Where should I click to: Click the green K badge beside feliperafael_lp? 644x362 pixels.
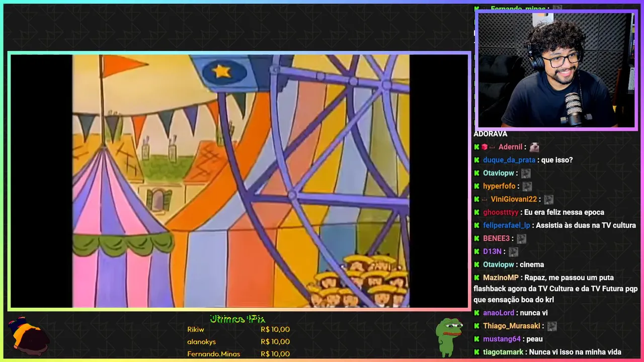(476, 225)
